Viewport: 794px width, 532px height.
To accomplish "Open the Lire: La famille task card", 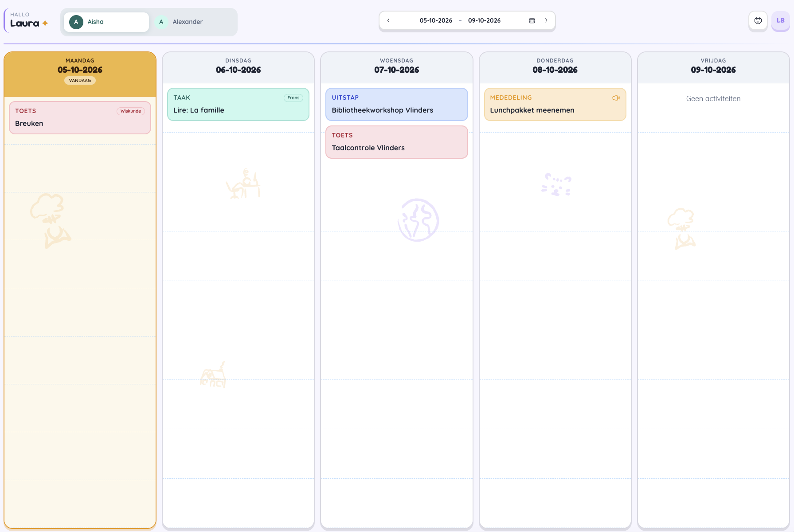I will click(238, 104).
